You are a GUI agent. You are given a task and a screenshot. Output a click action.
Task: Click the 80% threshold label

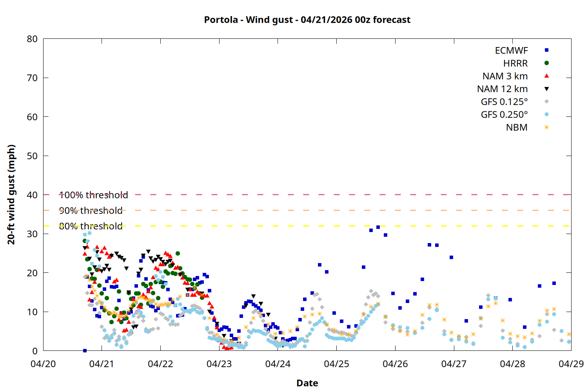click(91, 226)
